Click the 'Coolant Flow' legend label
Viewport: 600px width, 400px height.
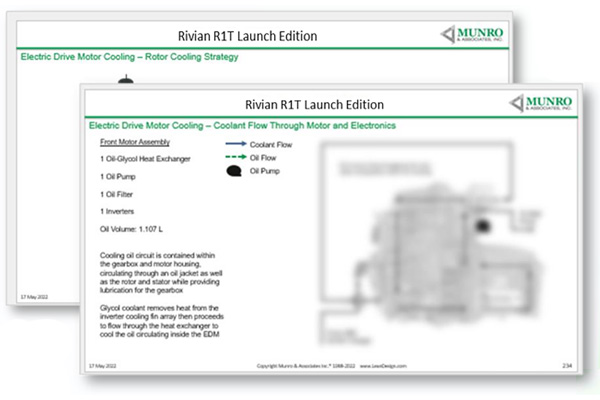click(271, 145)
